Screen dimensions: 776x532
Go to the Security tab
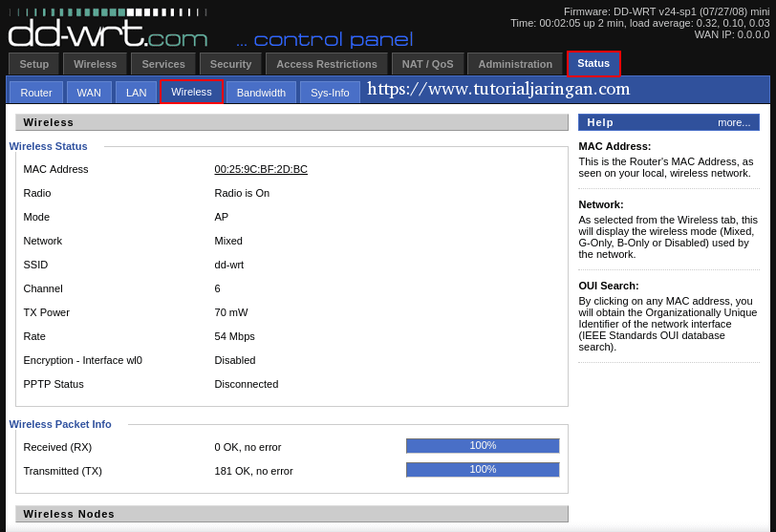coord(230,64)
